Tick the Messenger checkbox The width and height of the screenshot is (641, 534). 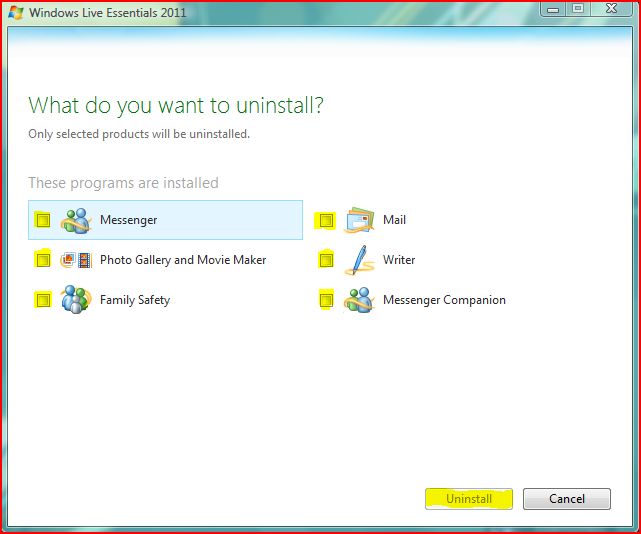(43, 220)
